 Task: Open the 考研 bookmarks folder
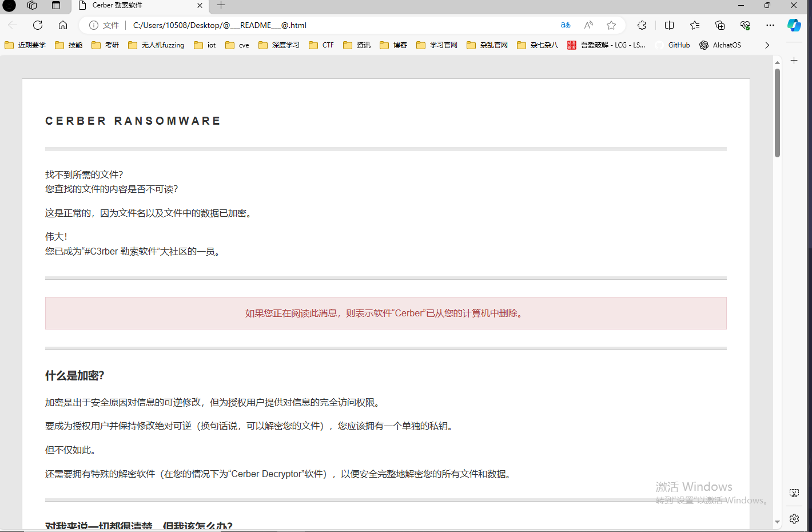pos(105,45)
